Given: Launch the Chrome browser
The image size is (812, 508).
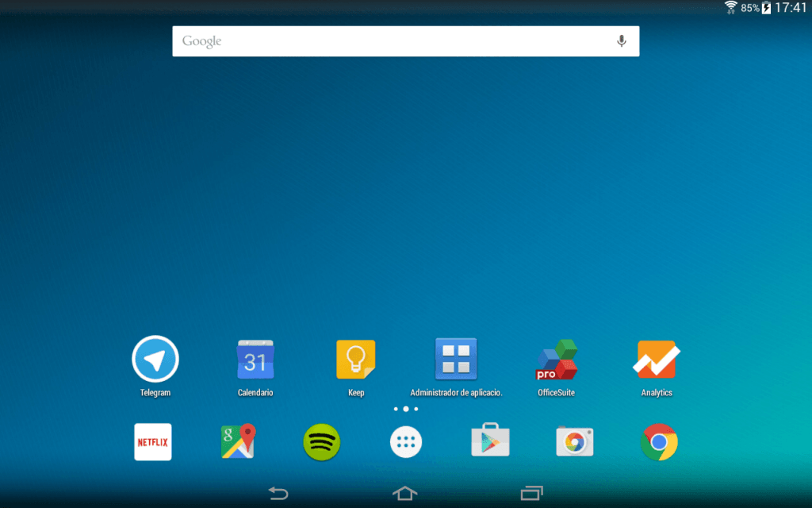Looking at the screenshot, I should [x=658, y=442].
